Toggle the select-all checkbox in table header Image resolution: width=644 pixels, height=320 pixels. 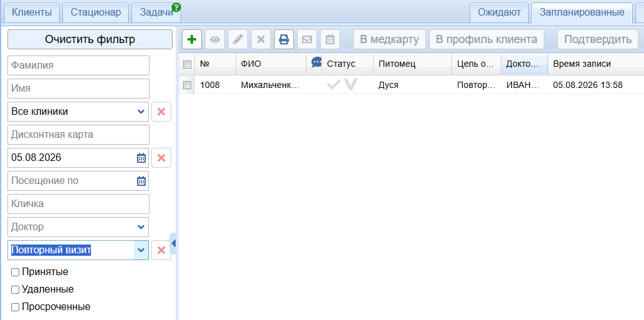tap(187, 65)
